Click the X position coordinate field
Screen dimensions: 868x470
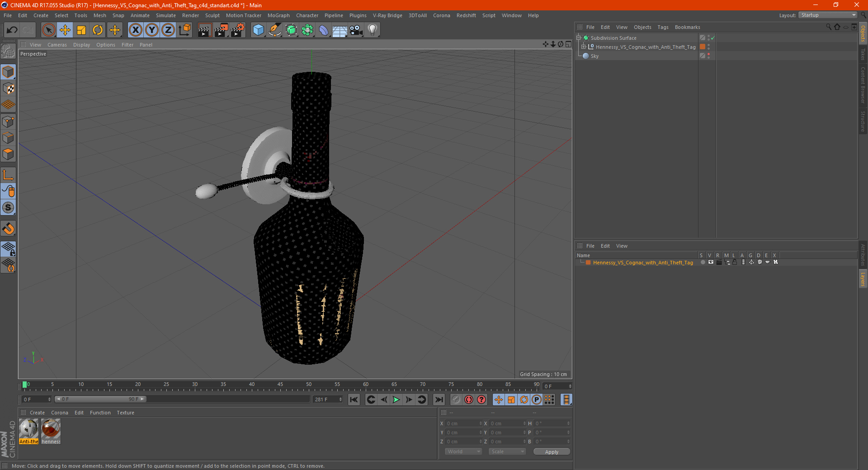tap(463, 423)
